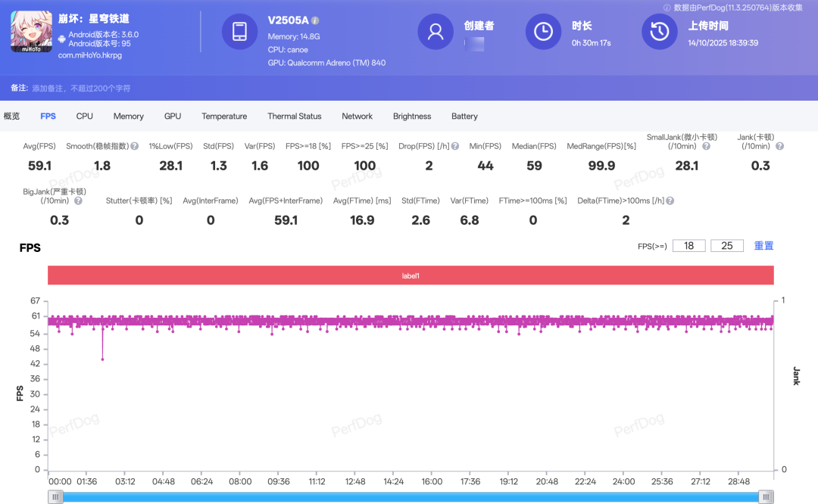Click the red label1 bar
The image size is (818, 504).
410,275
